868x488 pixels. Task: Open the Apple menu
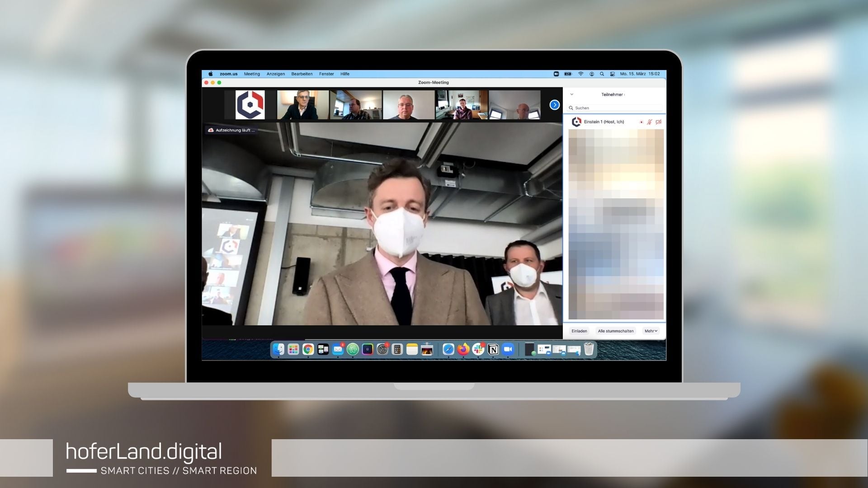[x=210, y=74]
